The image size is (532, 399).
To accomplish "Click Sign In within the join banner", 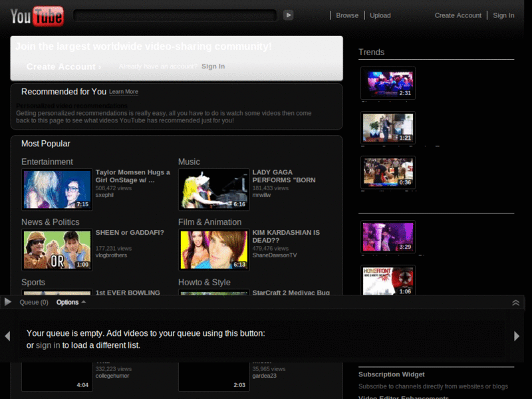I will pyautogui.click(x=213, y=66).
